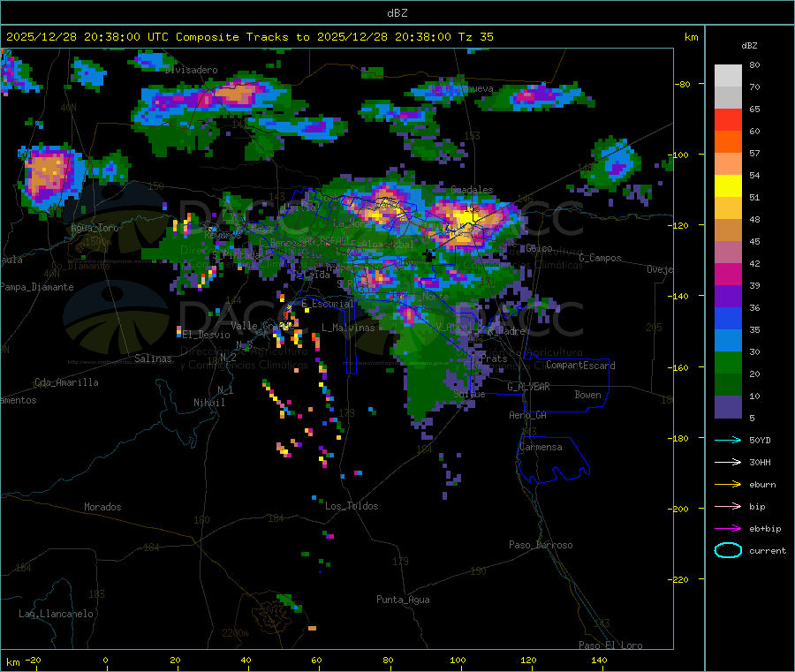Image resolution: width=795 pixels, height=672 pixels.
Task: Click the -80 km y-axis tick label
Action: (683, 84)
